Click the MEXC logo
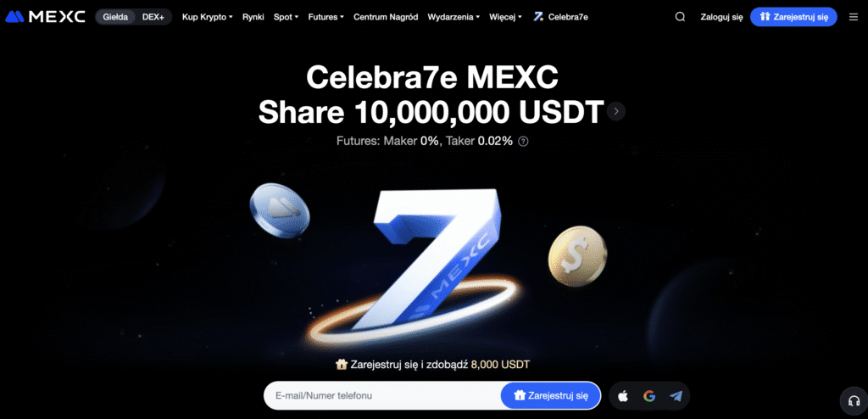 click(x=46, y=17)
